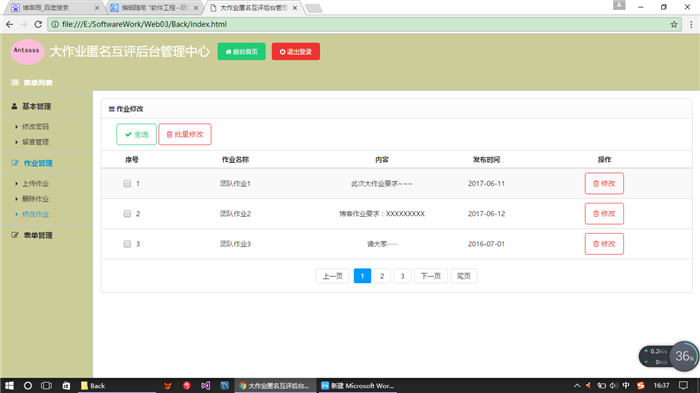Viewport: 700px width, 393px height.
Task: Open 上传作业 sidebar item
Action: point(35,184)
